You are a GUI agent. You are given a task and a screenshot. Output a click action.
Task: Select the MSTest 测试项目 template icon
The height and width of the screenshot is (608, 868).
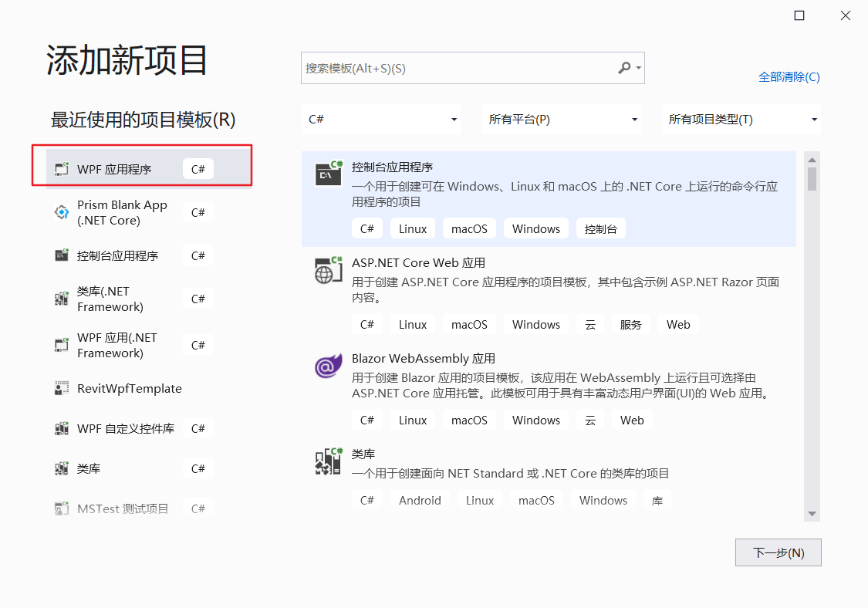62,508
